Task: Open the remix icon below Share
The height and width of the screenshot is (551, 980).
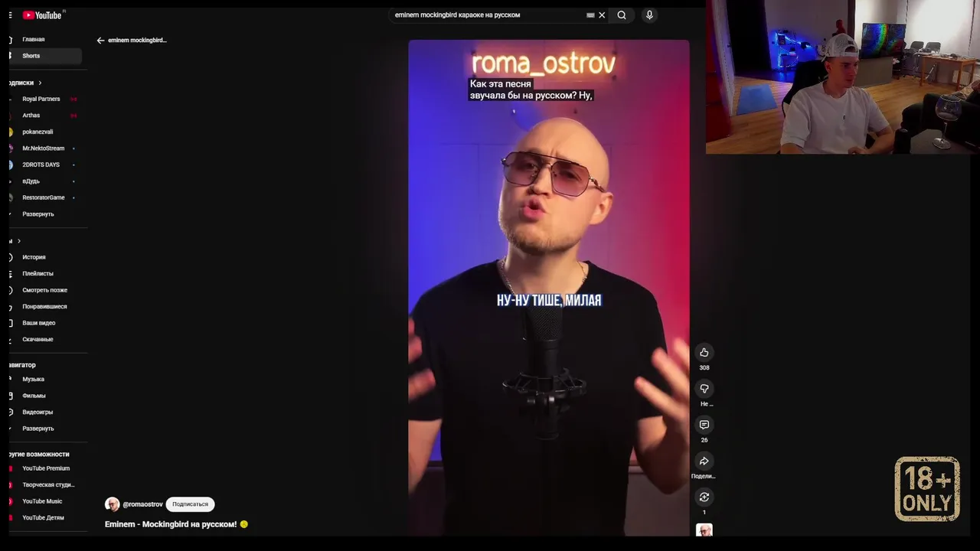Action: pyautogui.click(x=704, y=497)
